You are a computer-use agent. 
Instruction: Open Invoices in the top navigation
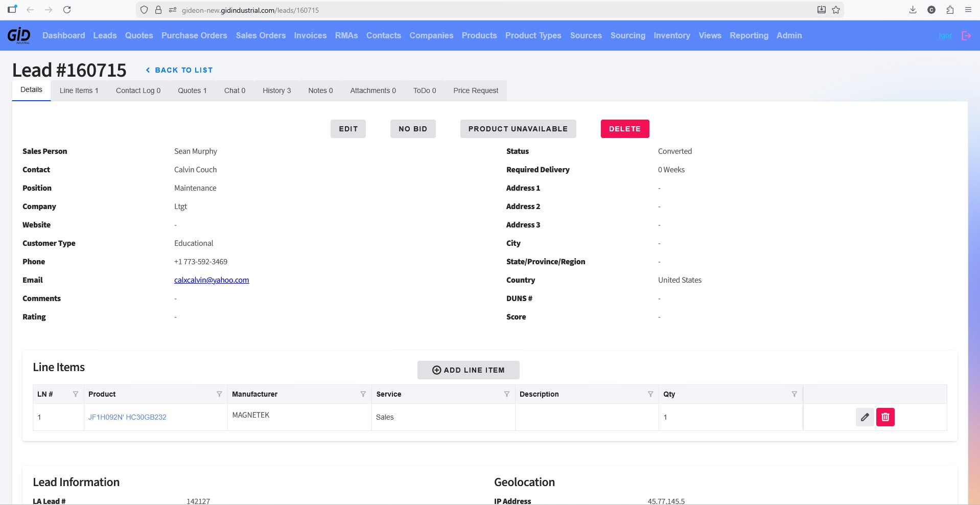click(x=310, y=35)
